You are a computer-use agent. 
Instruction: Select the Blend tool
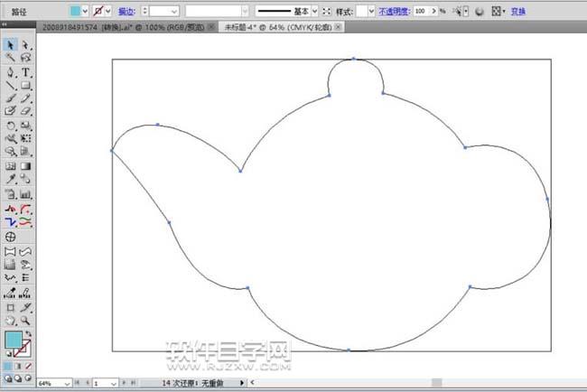(25, 179)
